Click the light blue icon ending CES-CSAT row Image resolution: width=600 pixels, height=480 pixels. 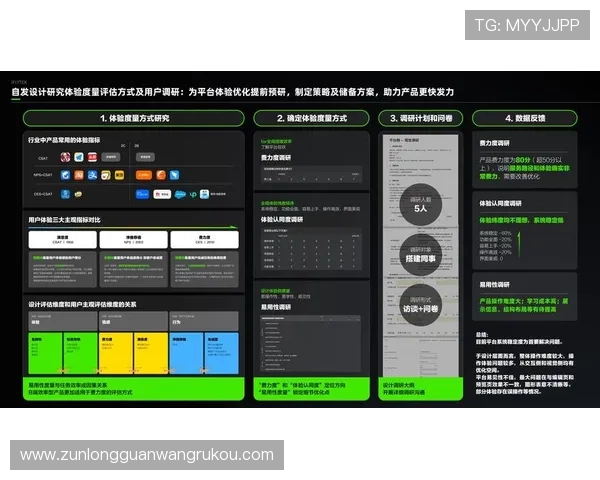click(x=204, y=194)
